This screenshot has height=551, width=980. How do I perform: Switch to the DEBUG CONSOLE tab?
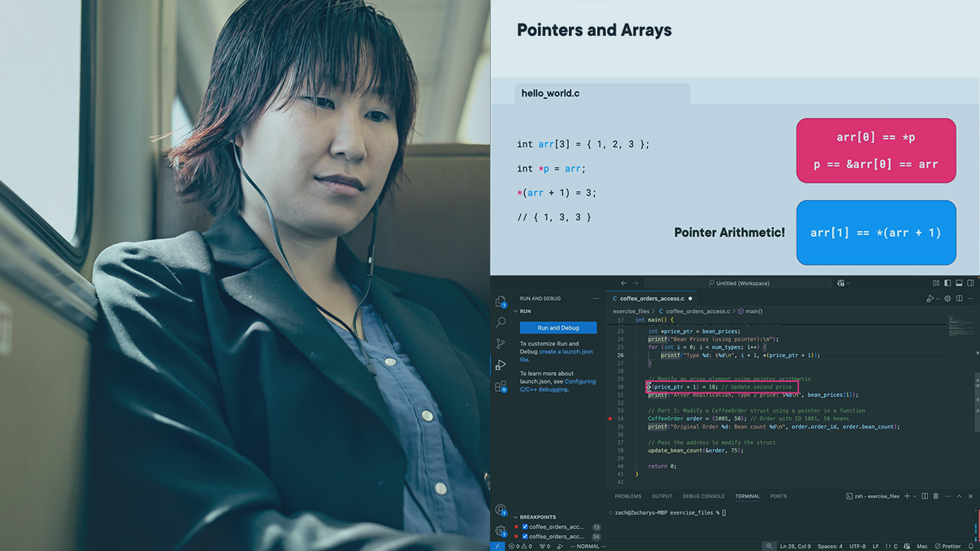point(703,496)
